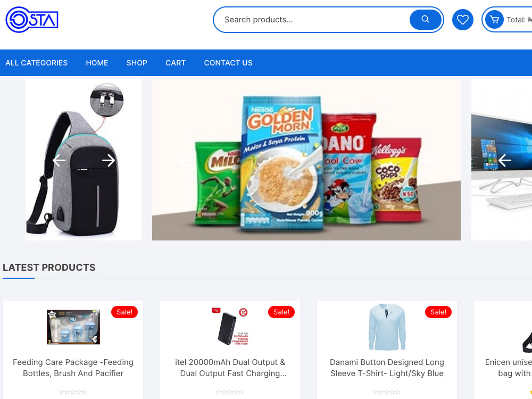Image resolution: width=532 pixels, height=399 pixels.
Task: Open the Contact Us page
Action: pyautogui.click(x=228, y=63)
